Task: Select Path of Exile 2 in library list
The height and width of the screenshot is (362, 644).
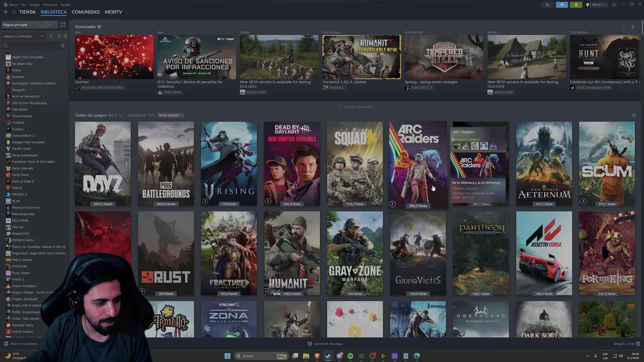Action: click(23, 182)
